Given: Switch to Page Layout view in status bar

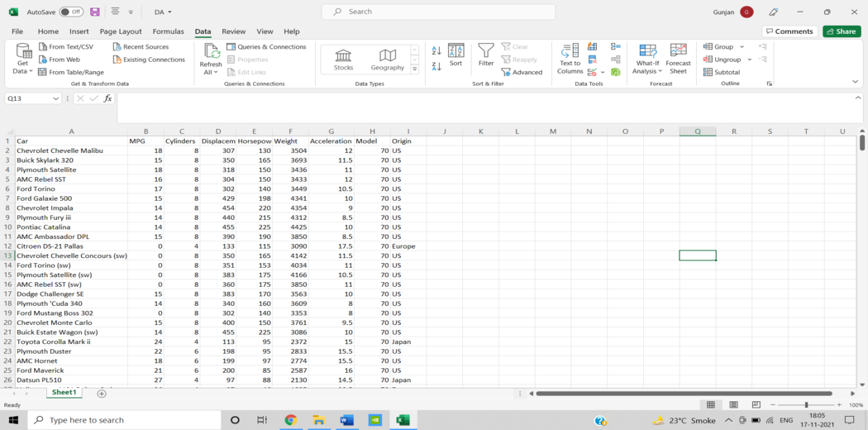Looking at the screenshot, I should click(x=733, y=405).
